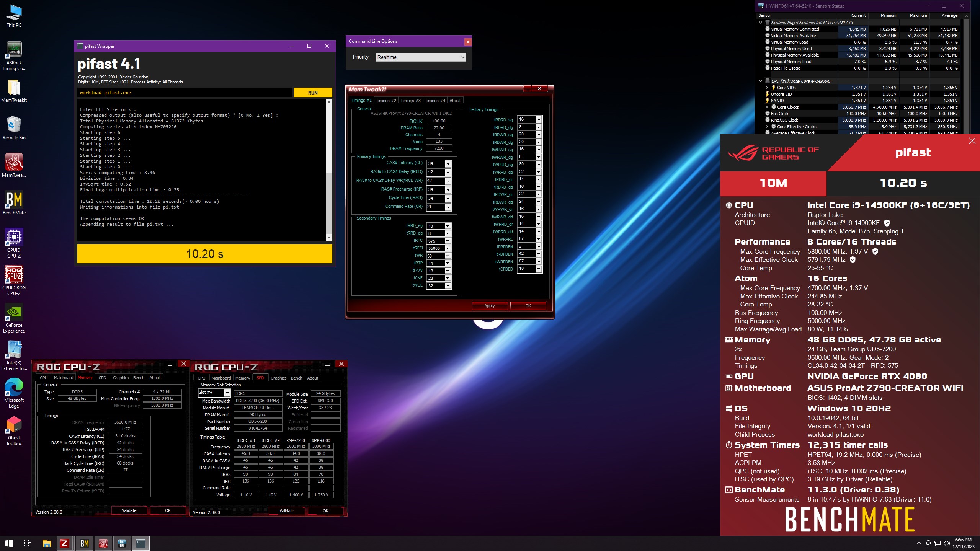Close the BenchMate result panel

tap(972, 141)
